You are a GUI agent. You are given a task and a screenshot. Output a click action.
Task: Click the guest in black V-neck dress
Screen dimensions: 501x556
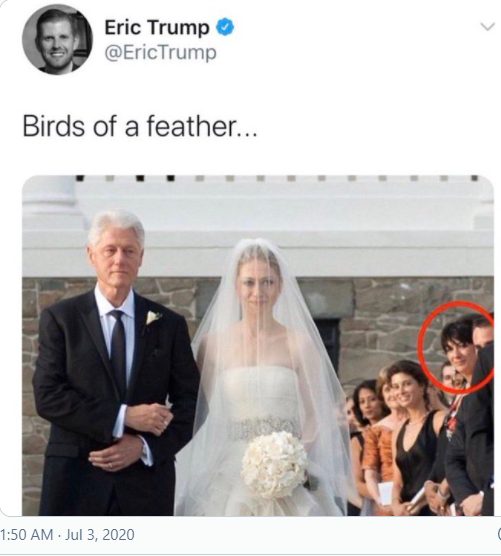(x=415, y=440)
